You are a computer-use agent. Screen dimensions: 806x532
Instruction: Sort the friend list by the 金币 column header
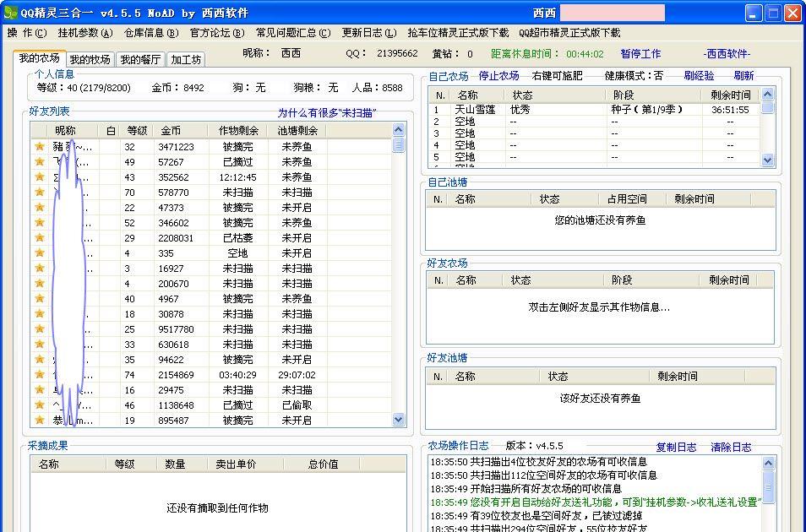pos(171,130)
